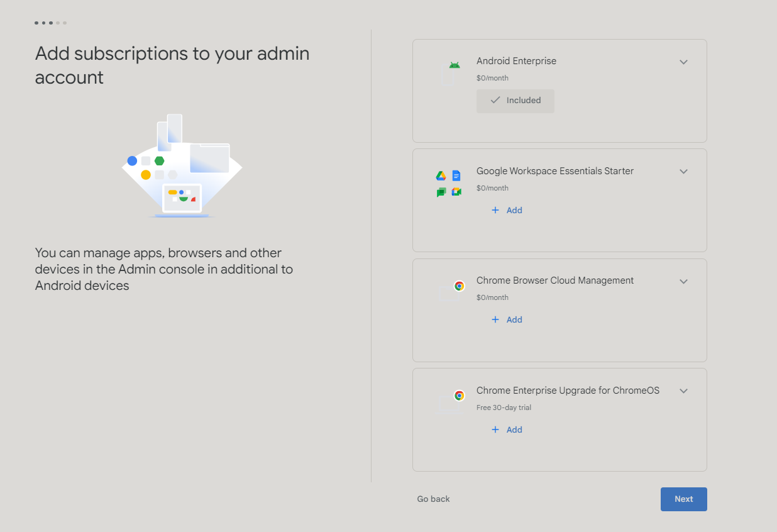Click the Add subscriptions to your admin account heading

172,65
